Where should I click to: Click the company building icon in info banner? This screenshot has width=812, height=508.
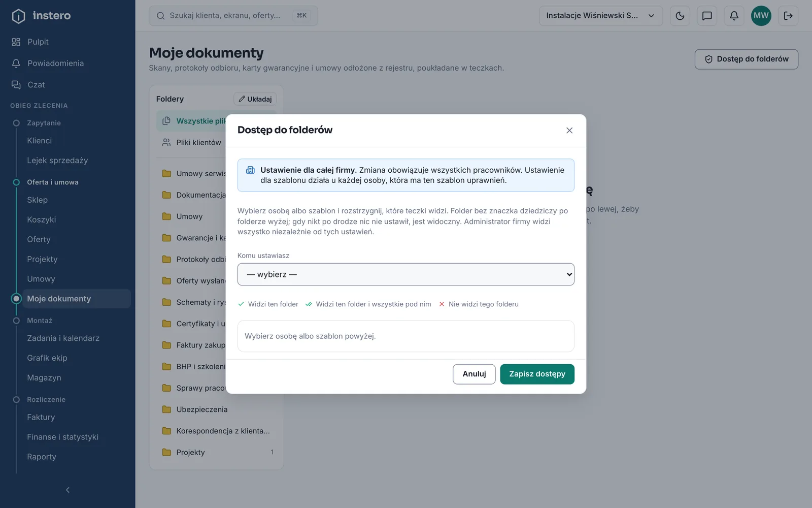(250, 170)
